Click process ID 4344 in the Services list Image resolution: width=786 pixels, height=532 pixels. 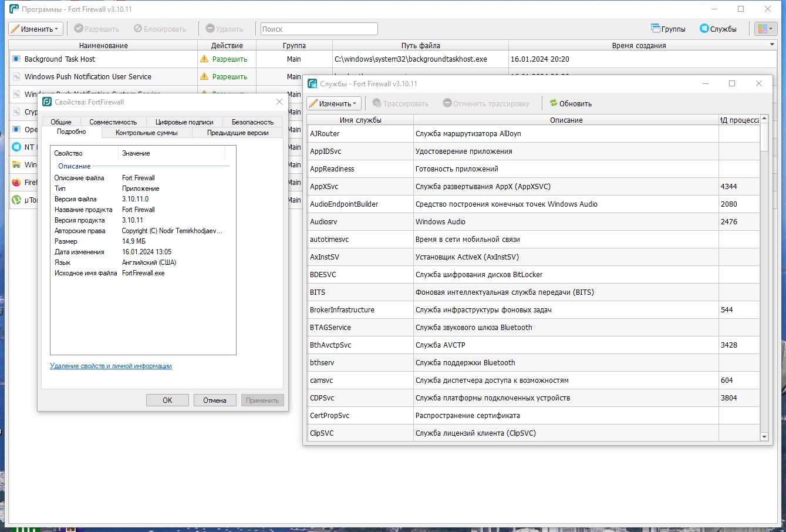[729, 186]
